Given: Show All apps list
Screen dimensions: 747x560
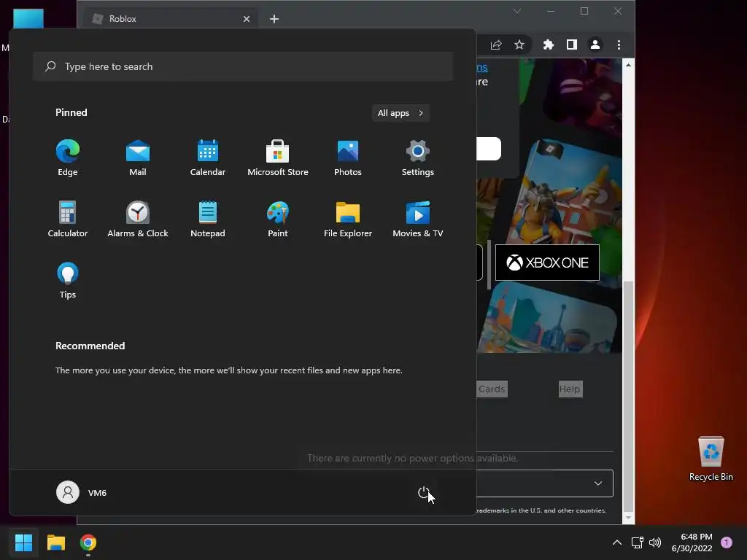Looking at the screenshot, I should click(x=400, y=113).
